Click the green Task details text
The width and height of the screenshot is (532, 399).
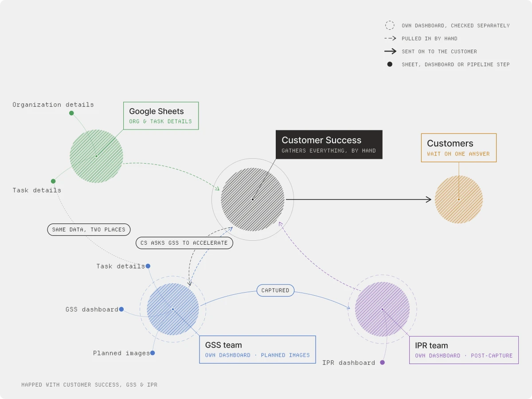37,190
